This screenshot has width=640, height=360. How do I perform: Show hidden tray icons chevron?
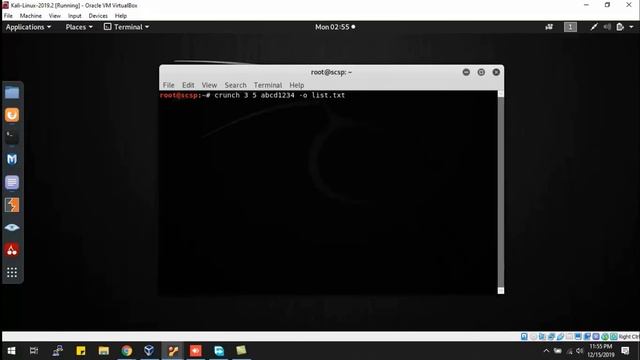[x=546, y=351]
